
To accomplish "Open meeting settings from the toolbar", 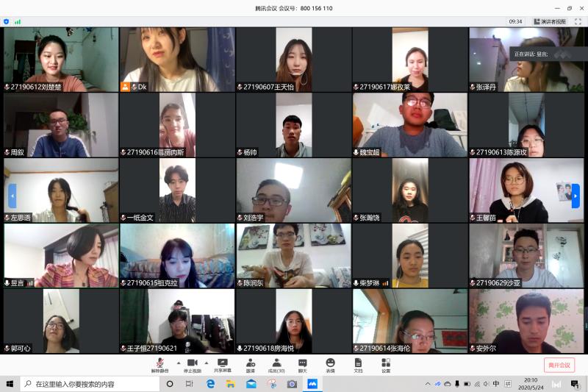I will [386, 364].
